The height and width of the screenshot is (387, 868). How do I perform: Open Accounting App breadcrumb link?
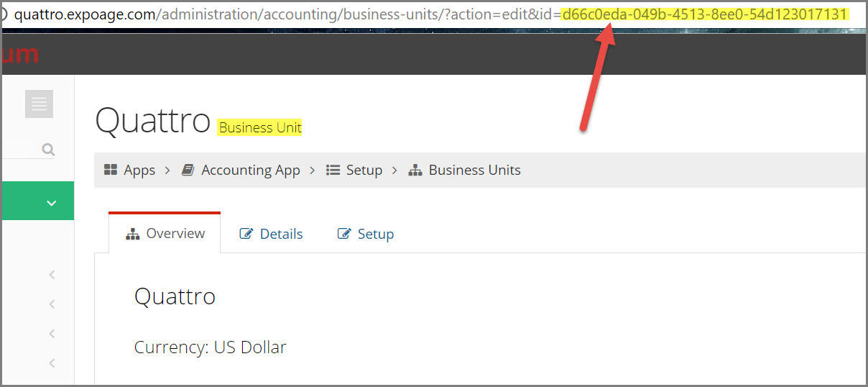tap(251, 170)
